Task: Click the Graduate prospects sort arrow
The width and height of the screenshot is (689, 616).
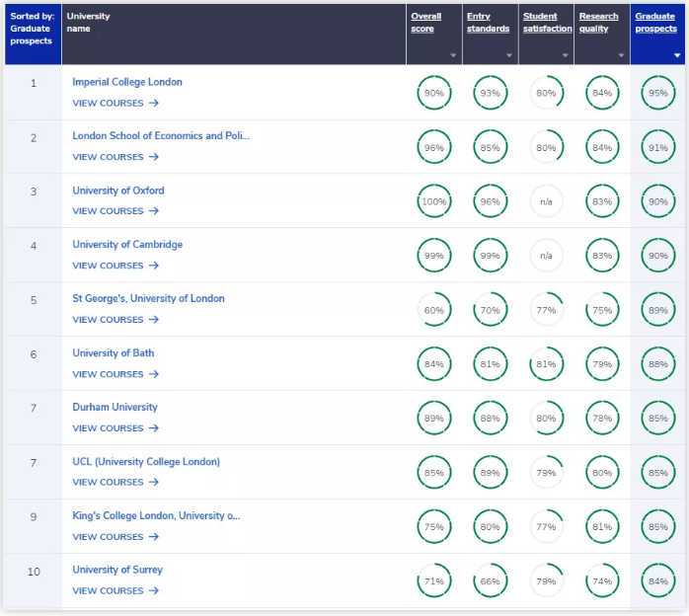Action: coord(677,55)
